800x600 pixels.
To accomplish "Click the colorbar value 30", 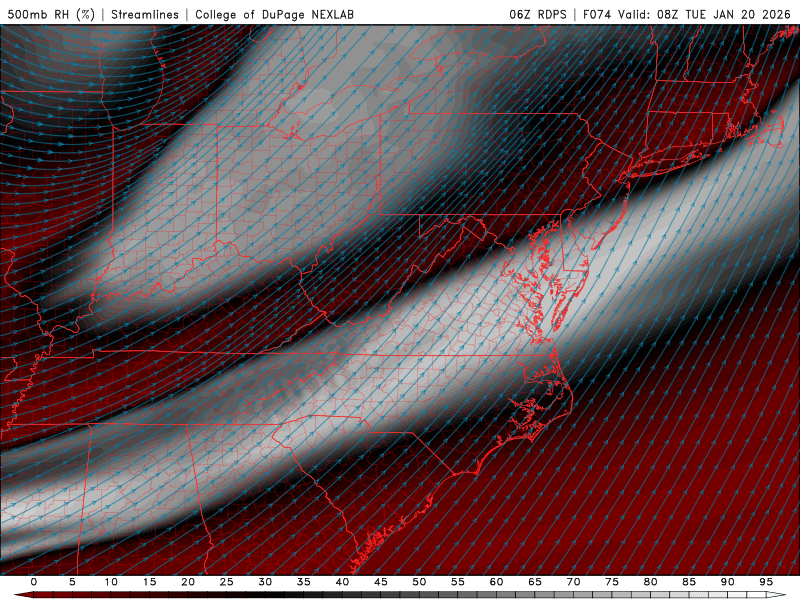I will tap(265, 582).
